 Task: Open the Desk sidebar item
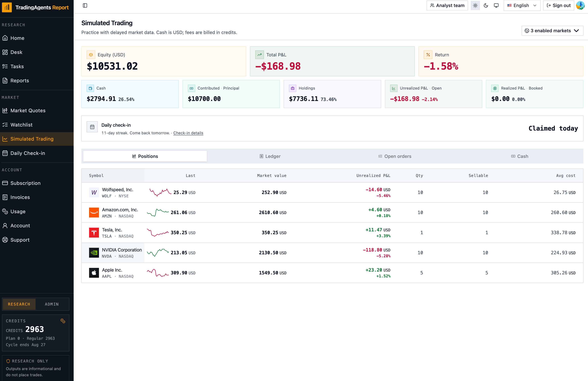[37, 52]
